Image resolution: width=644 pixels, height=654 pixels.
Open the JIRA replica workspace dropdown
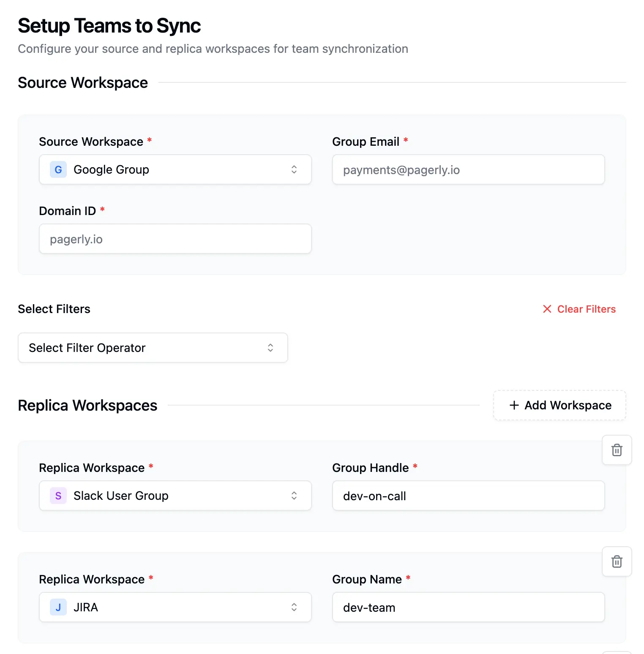[175, 608]
